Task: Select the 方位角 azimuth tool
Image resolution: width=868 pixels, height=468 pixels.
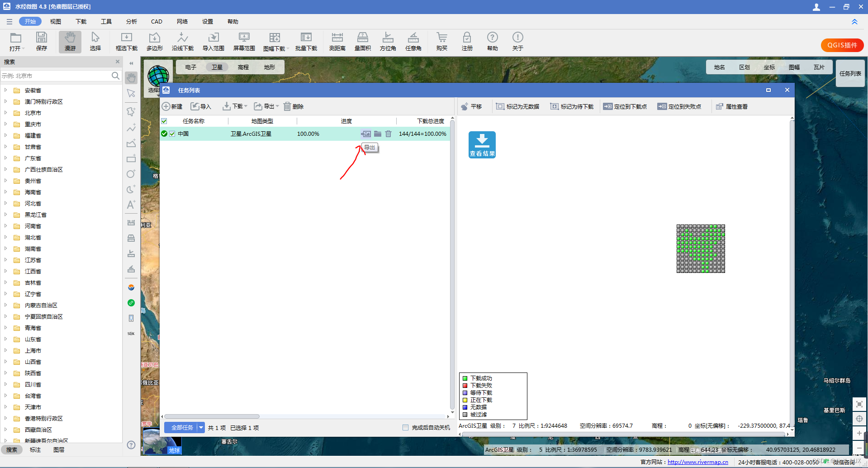Action: (x=388, y=42)
